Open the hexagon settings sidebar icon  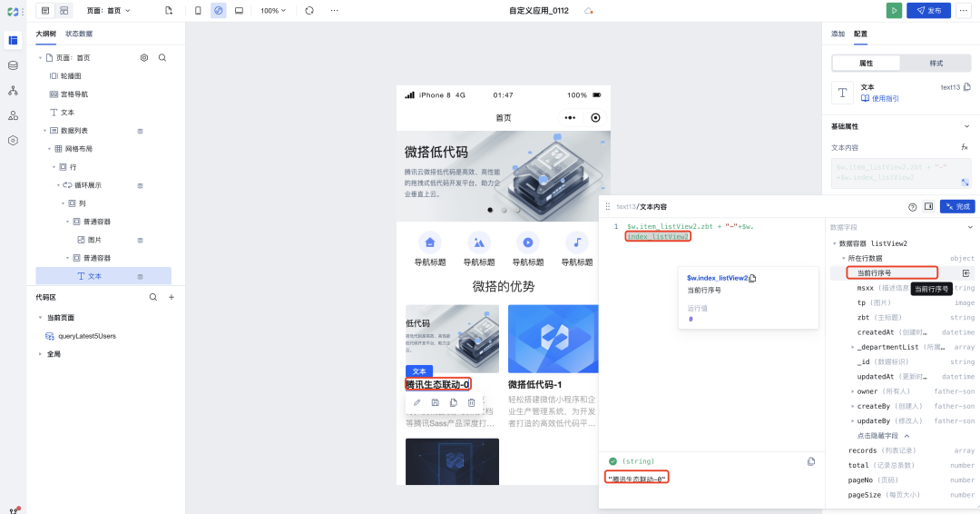coord(13,141)
